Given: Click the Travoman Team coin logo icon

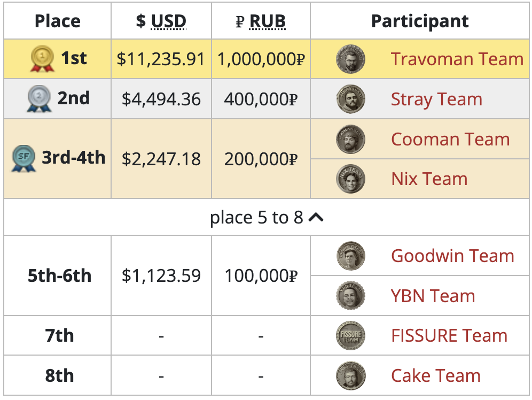Looking at the screenshot, I should 350,59.
